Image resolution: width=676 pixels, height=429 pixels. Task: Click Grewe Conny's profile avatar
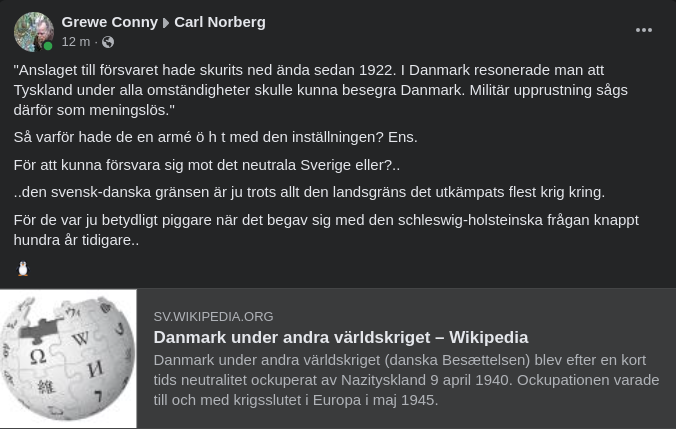pyautogui.click(x=33, y=31)
